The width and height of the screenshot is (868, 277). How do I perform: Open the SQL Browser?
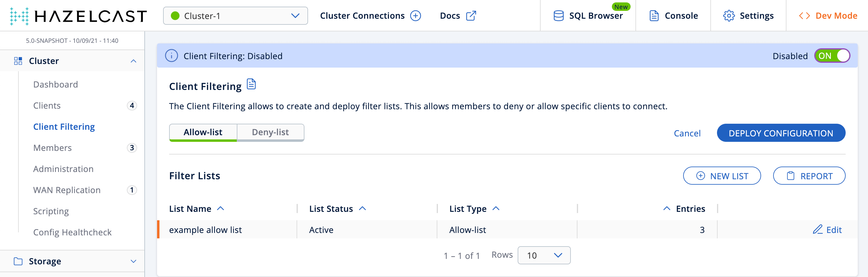pyautogui.click(x=588, y=15)
